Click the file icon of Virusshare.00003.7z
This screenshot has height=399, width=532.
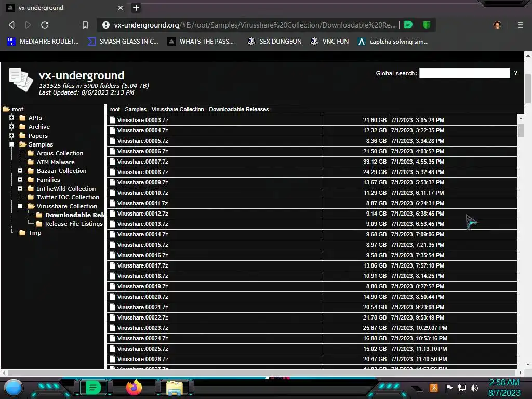point(112,120)
